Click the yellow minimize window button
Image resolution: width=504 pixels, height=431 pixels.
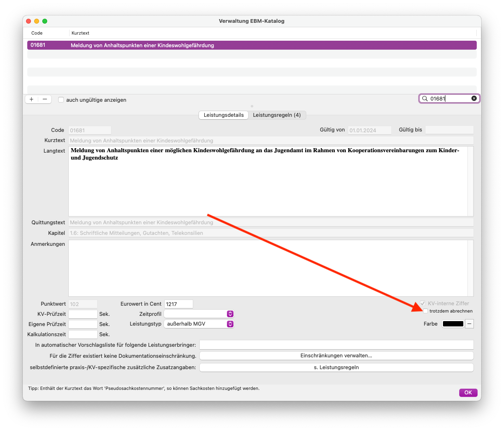37,21
